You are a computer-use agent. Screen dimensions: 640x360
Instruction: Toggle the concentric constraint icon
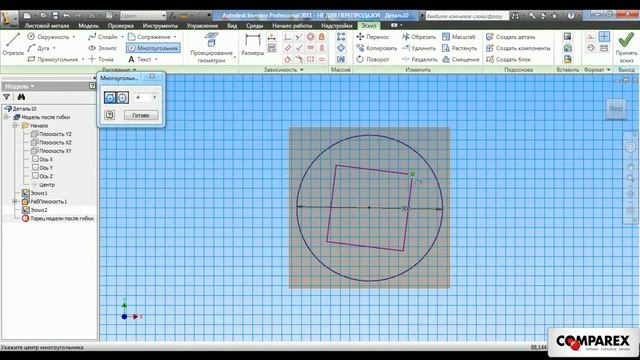[x=311, y=37]
